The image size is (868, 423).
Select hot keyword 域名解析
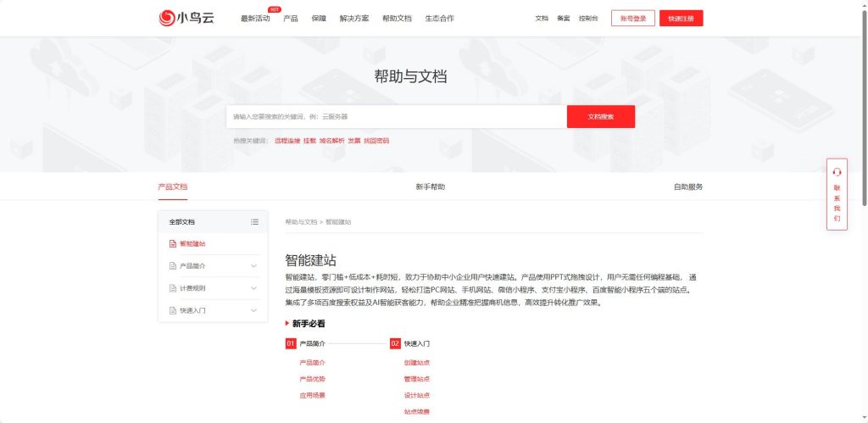click(x=331, y=141)
